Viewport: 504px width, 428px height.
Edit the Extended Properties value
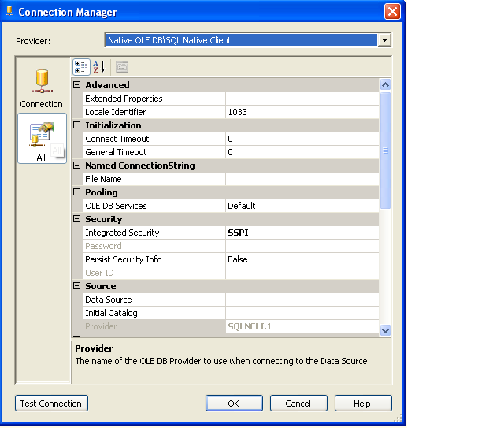click(x=302, y=99)
